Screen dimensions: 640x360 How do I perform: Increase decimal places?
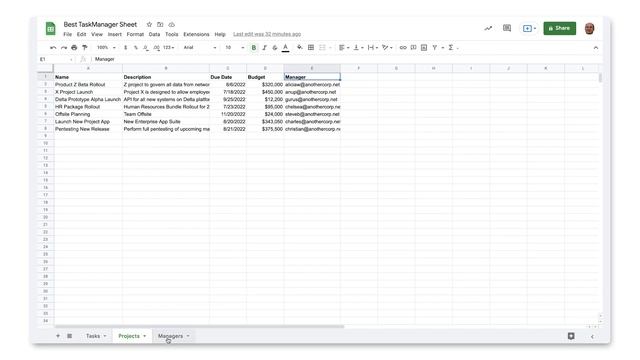[x=156, y=48]
